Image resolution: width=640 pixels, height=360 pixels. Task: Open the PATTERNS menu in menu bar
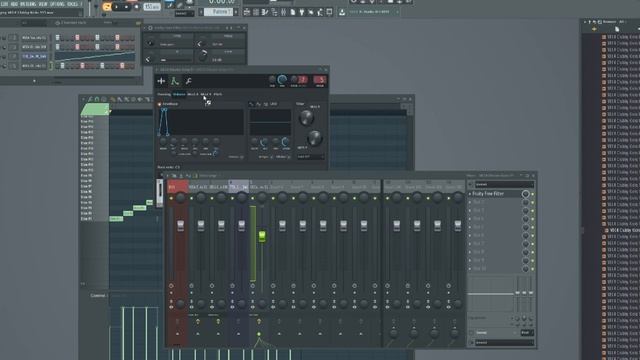(x=28, y=4)
